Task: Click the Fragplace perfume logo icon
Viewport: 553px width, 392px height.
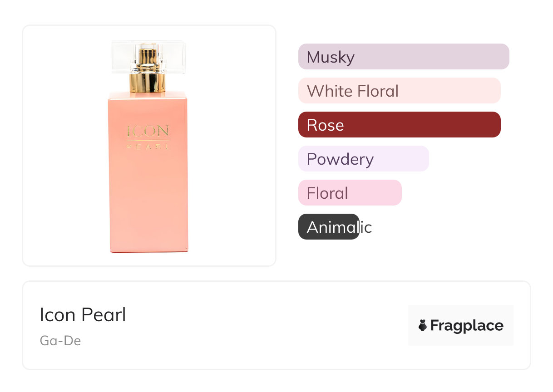Action: (423, 325)
